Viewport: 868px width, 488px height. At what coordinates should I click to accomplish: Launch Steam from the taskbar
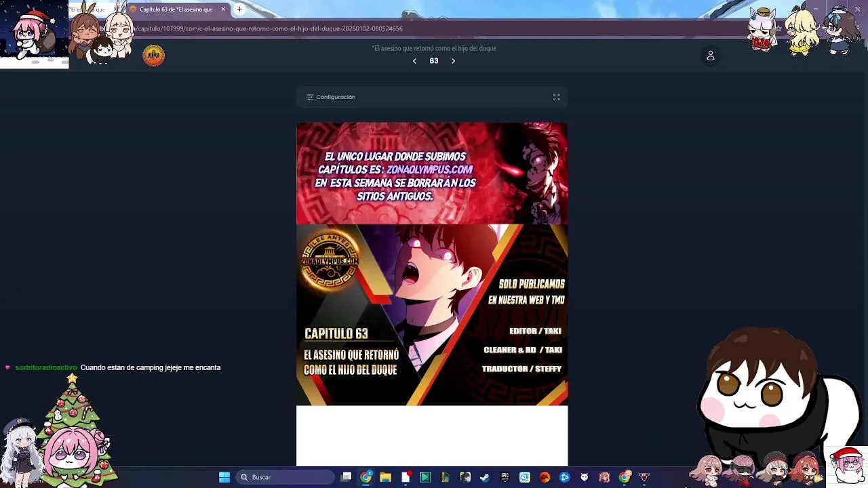[x=484, y=477]
